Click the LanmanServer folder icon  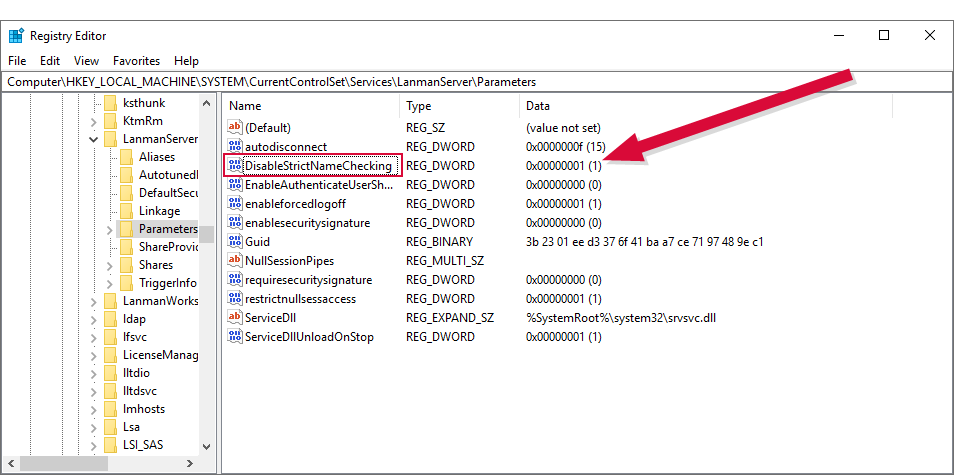click(110, 139)
